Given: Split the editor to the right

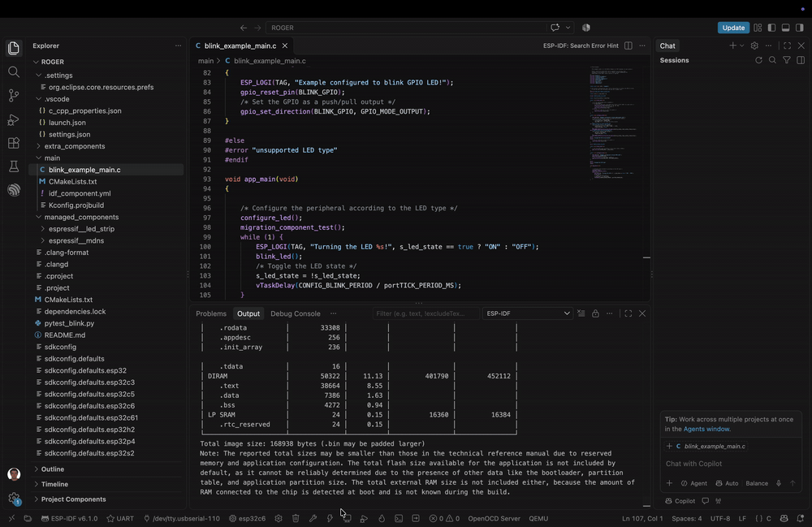Looking at the screenshot, I should (628, 45).
